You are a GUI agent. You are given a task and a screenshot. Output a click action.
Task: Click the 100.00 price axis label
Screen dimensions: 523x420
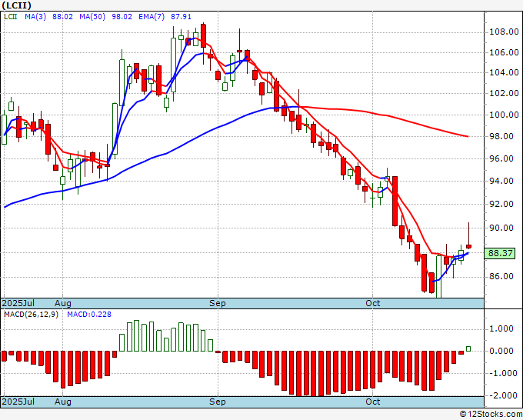pos(504,115)
